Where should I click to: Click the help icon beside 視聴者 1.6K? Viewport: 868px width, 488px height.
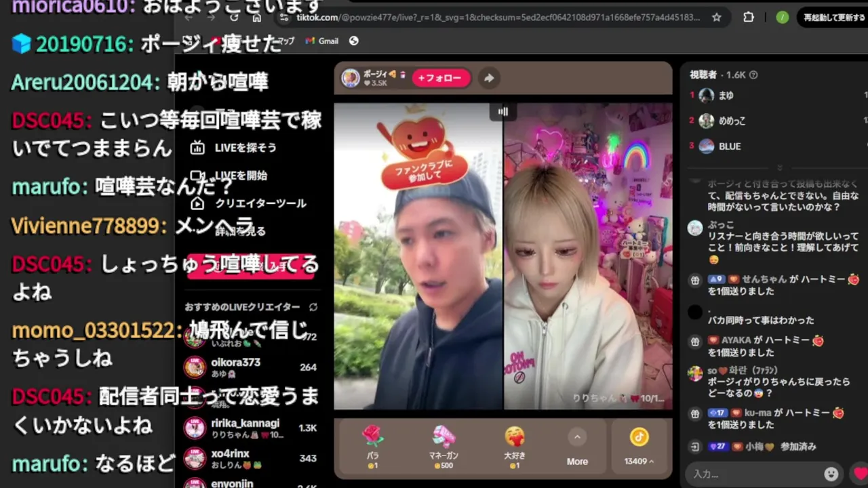click(753, 75)
